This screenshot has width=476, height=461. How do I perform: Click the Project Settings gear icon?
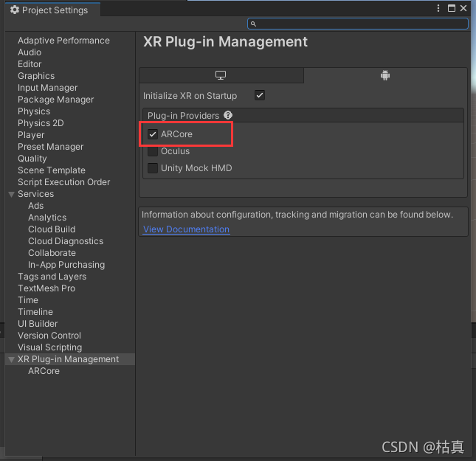15,10
